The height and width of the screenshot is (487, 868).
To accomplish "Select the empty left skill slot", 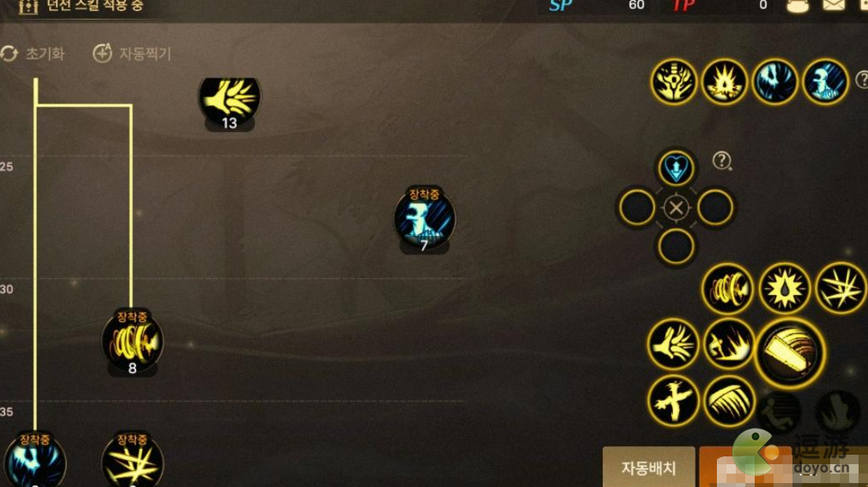I will (637, 208).
